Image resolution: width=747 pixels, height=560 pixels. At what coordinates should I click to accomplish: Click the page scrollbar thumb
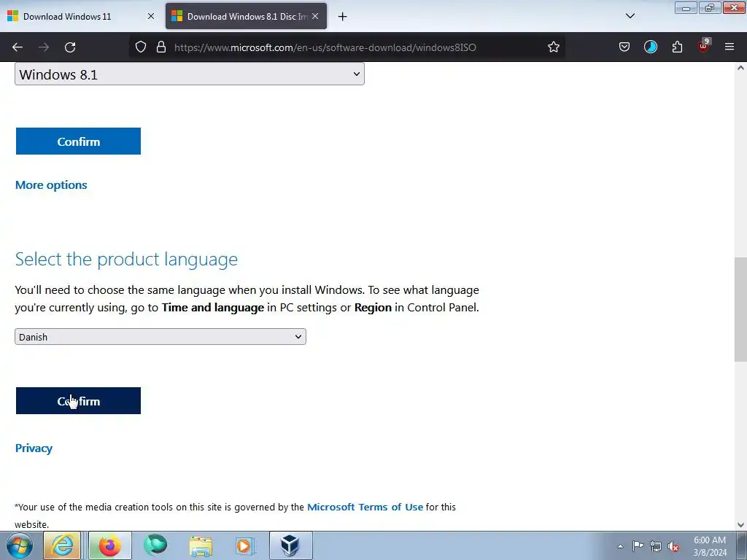click(x=740, y=309)
